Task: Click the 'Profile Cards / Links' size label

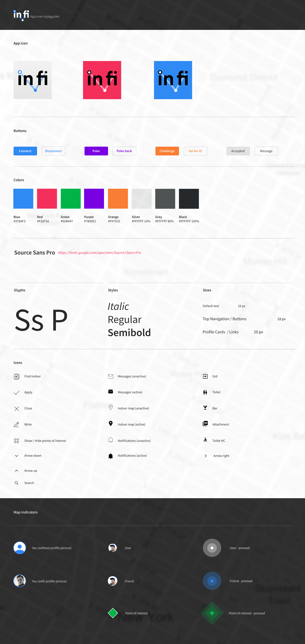Action: coord(220,332)
